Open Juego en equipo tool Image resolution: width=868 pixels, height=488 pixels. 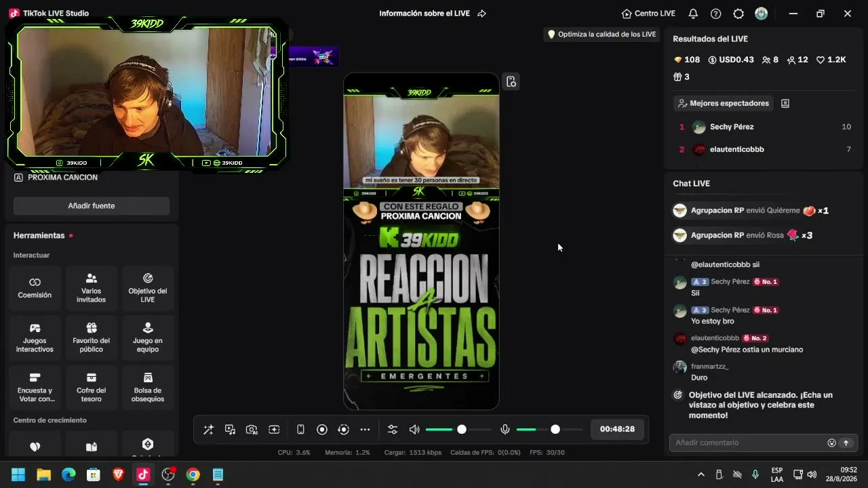[x=147, y=338]
